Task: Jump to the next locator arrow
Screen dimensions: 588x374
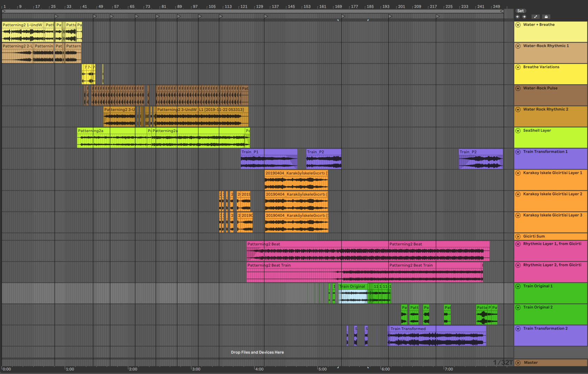Action: click(524, 17)
